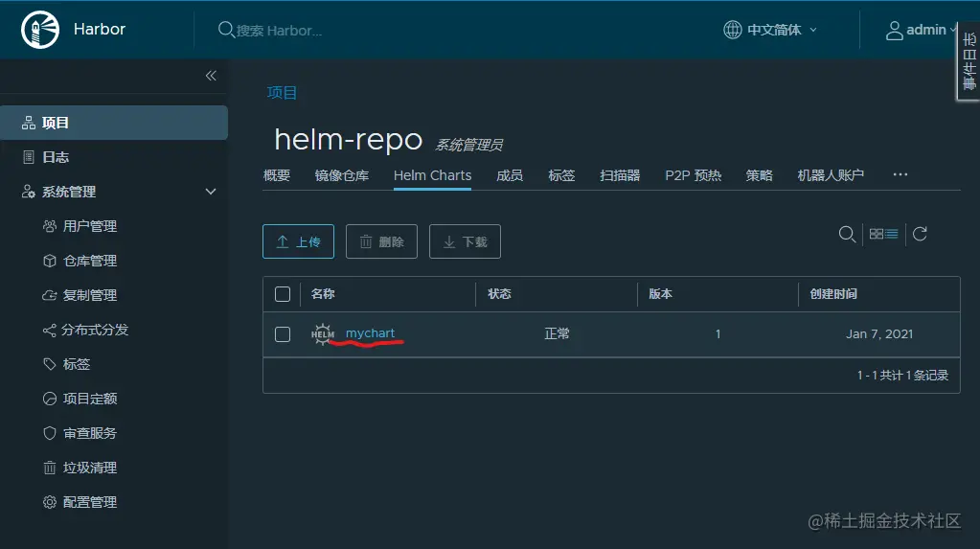Click the 配置管理 gear icon
This screenshot has width=980, height=549.
50,501
